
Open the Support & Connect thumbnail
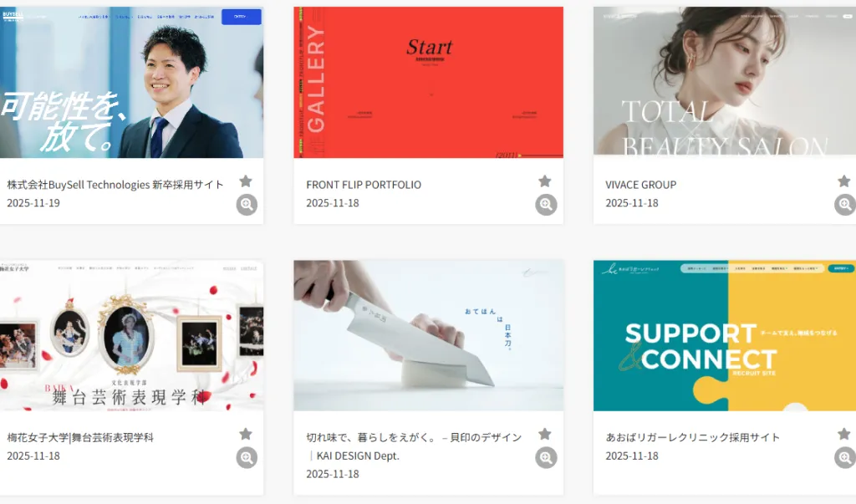click(x=725, y=335)
